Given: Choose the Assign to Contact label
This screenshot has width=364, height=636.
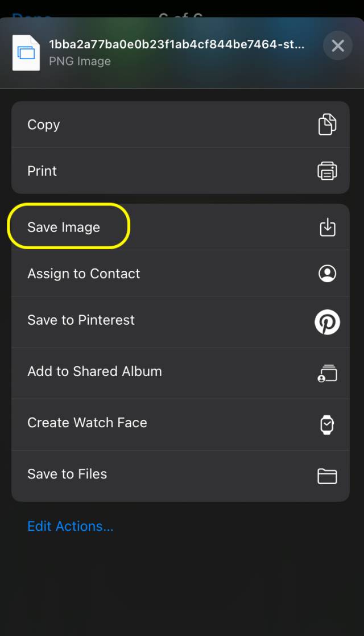Looking at the screenshot, I should (84, 274).
